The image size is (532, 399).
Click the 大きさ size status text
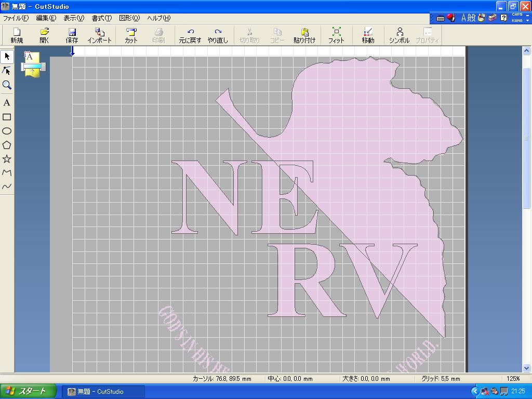point(366,379)
